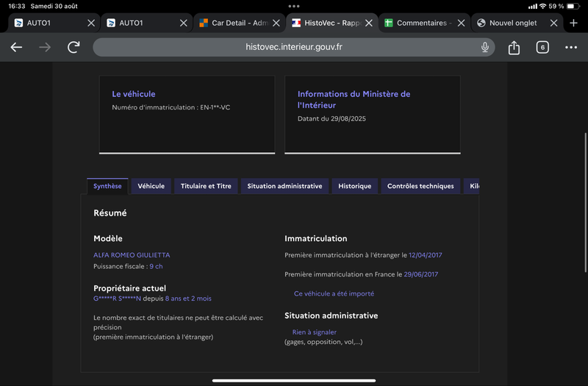This screenshot has height=386, width=588.
Task: Click the Datant du 29/08/2025 text
Action: [331, 118]
